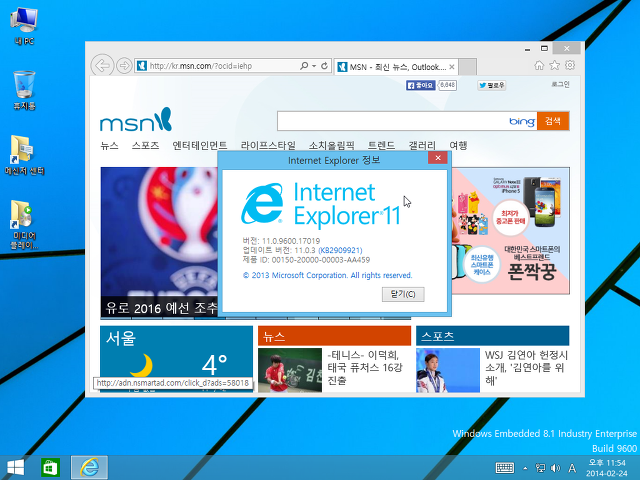Open the 스포츠 navigation menu item
Screen dimensions: 640x480
[x=145, y=146]
